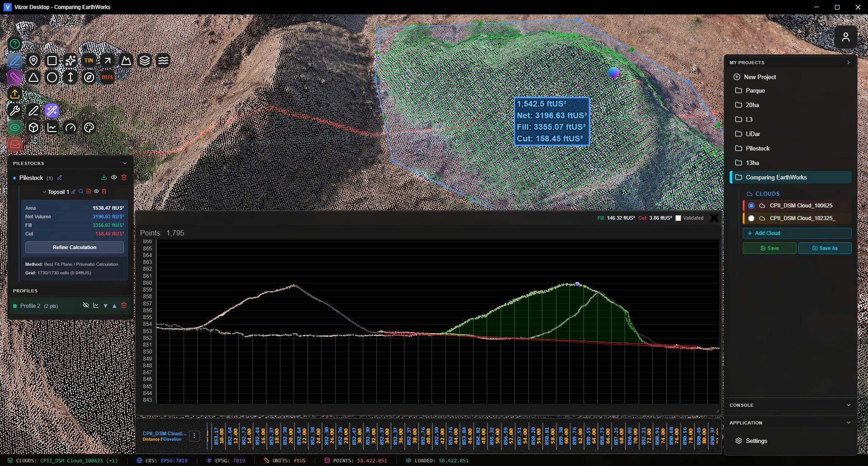Image resolution: width=868 pixels, height=466 pixels.
Task: Select the magic wand tool
Action: (52, 111)
